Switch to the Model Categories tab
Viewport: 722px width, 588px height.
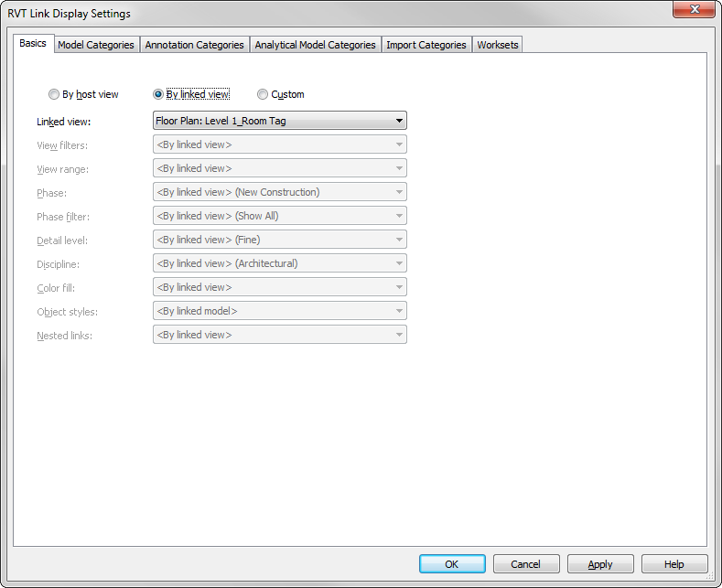(x=96, y=45)
